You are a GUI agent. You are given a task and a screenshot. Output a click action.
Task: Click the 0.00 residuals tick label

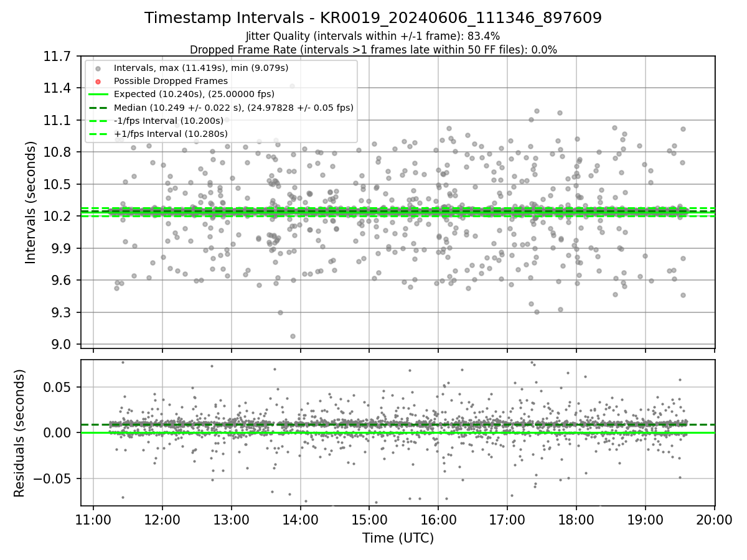pos(57,433)
